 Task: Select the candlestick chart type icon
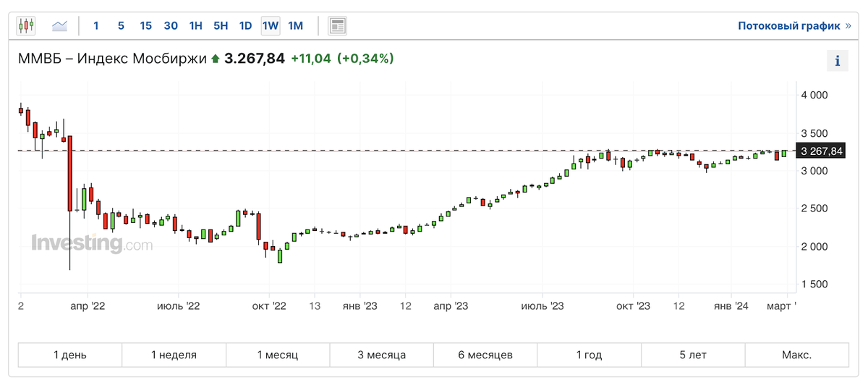(x=26, y=26)
